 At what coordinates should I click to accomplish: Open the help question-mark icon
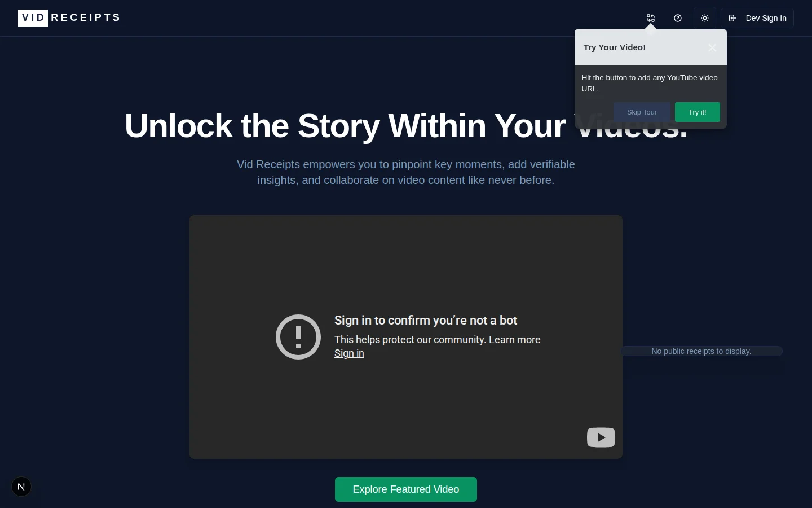tap(678, 18)
